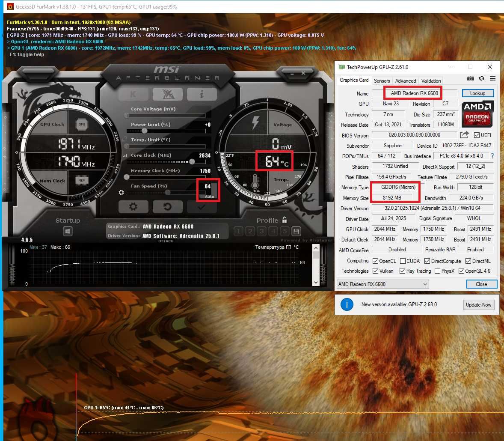
Task: Open GPU-Z hamburger menu
Action: coord(492,78)
